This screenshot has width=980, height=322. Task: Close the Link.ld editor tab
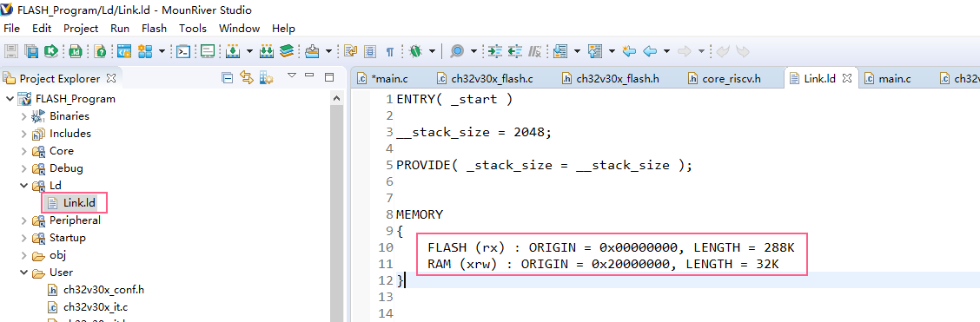[847, 79]
